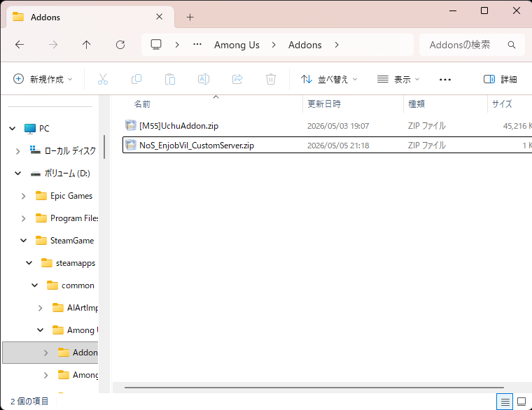Switch to details list view in status bar
This screenshot has width=532, height=410.
pyautogui.click(x=505, y=402)
